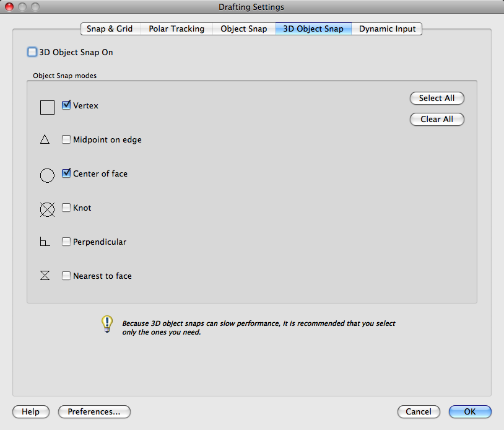Go to the Dynamic Input tab
Screen dimensions: 504x430
tap(387, 29)
